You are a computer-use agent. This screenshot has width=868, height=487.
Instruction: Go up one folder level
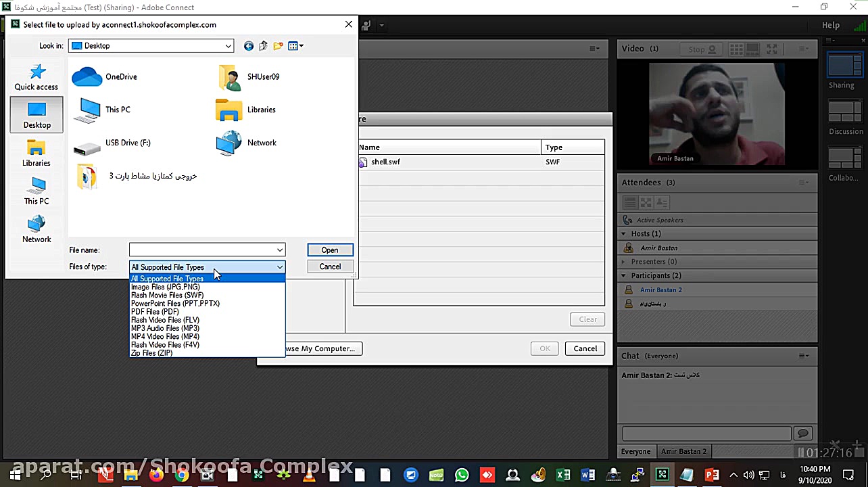[263, 46]
